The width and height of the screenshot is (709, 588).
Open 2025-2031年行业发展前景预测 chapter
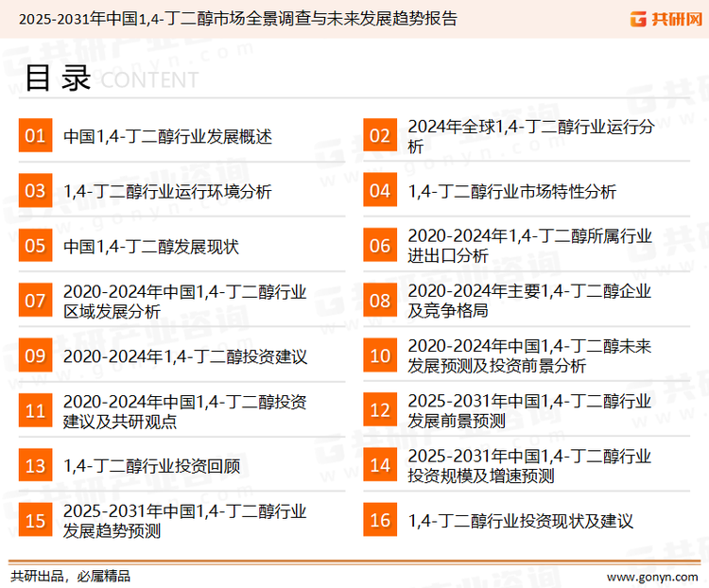click(529, 410)
